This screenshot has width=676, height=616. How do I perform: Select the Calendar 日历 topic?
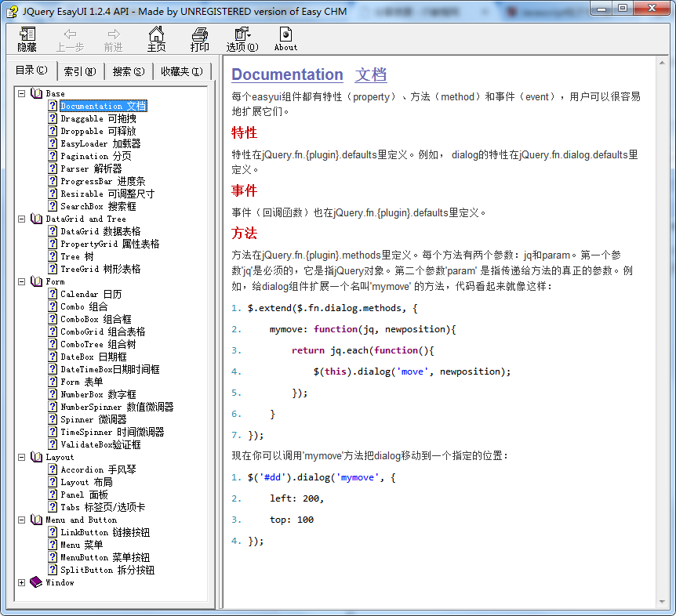91,294
